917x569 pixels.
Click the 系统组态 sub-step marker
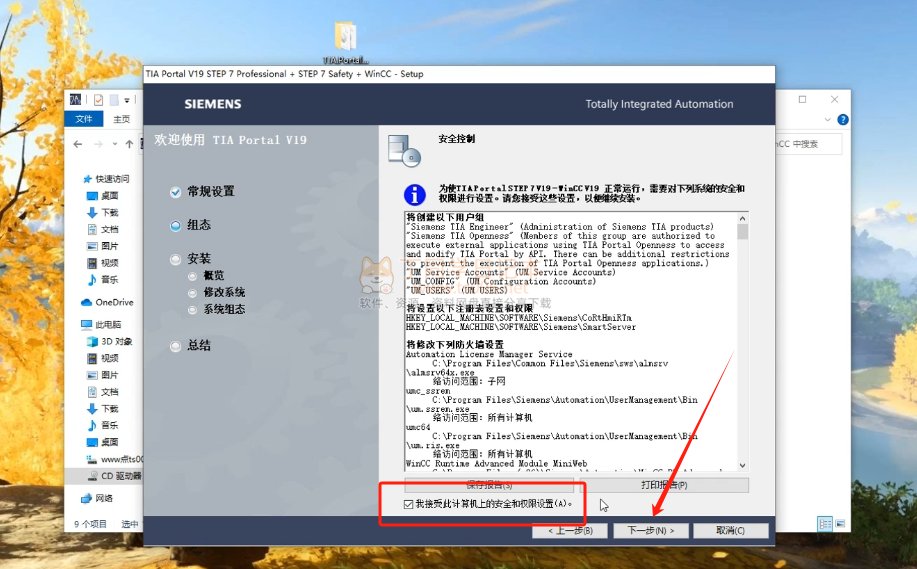tap(192, 310)
